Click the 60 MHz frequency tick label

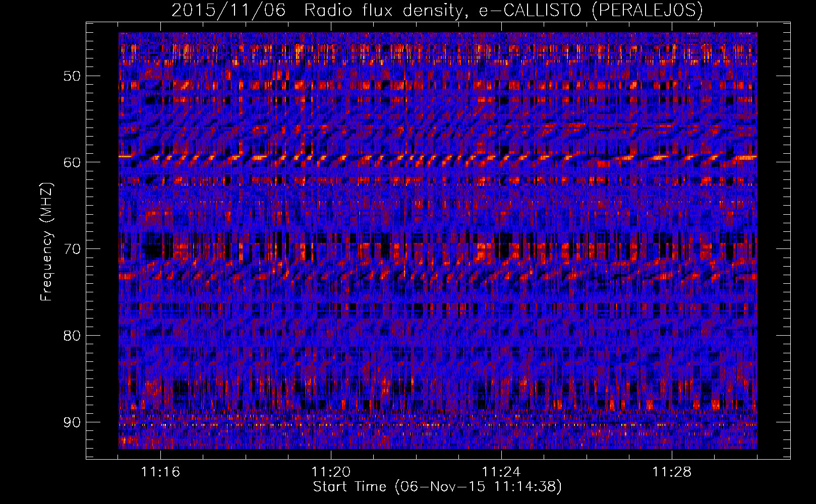(x=72, y=162)
